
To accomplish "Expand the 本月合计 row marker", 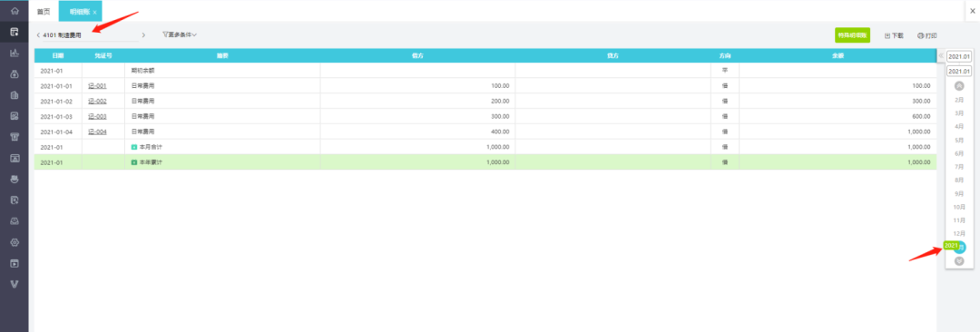I will (x=133, y=147).
